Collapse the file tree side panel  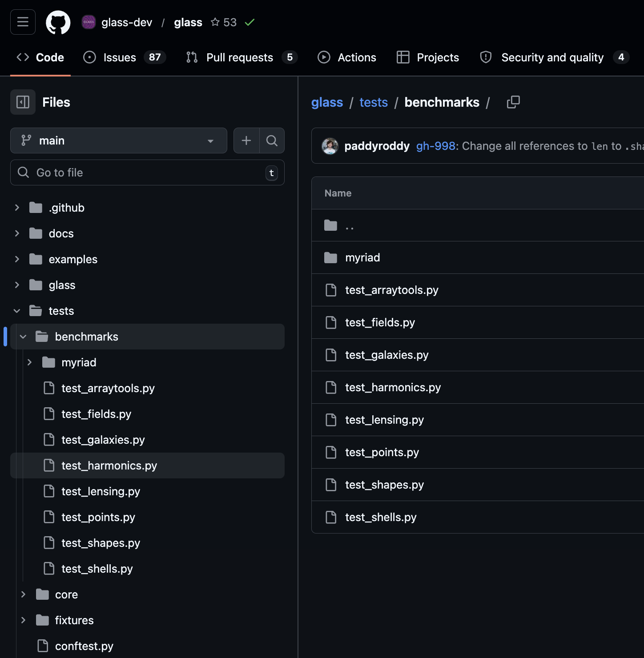(x=23, y=102)
